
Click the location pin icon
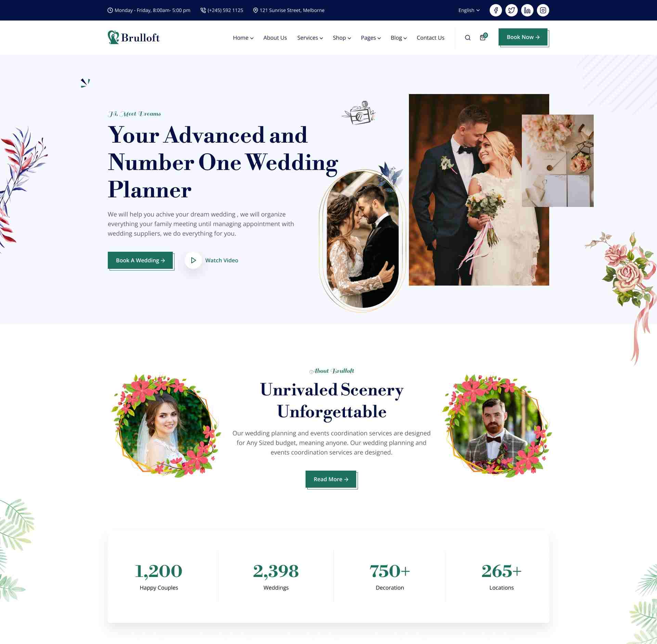pyautogui.click(x=255, y=10)
